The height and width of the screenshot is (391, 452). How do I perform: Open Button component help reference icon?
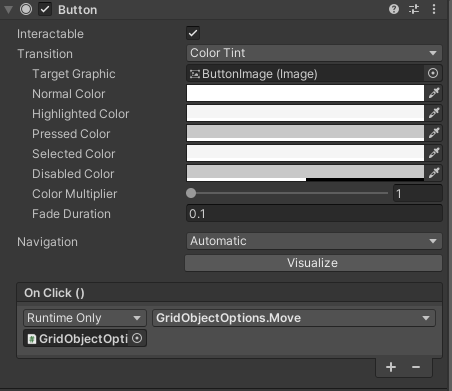(394, 9)
